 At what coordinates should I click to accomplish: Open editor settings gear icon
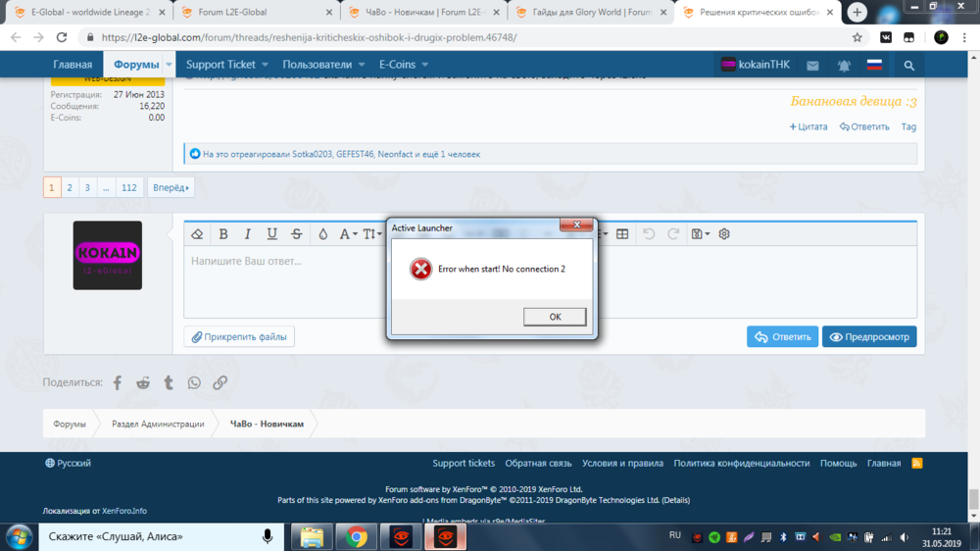724,234
